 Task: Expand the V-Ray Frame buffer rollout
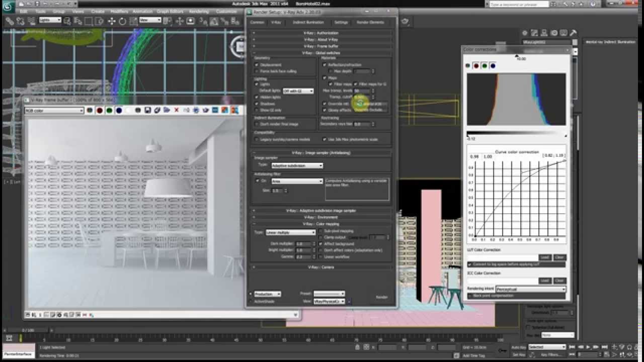click(x=321, y=46)
